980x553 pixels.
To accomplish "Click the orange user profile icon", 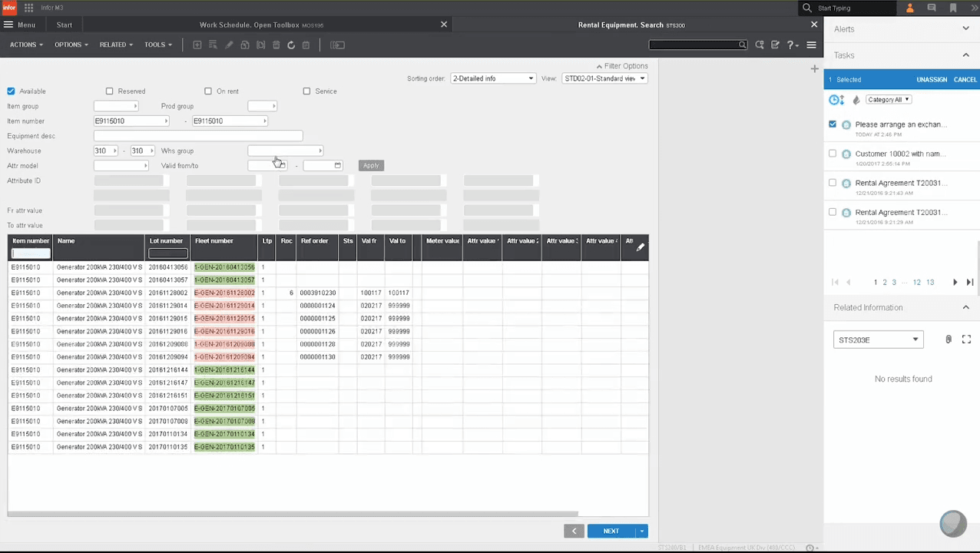I will tap(910, 8).
